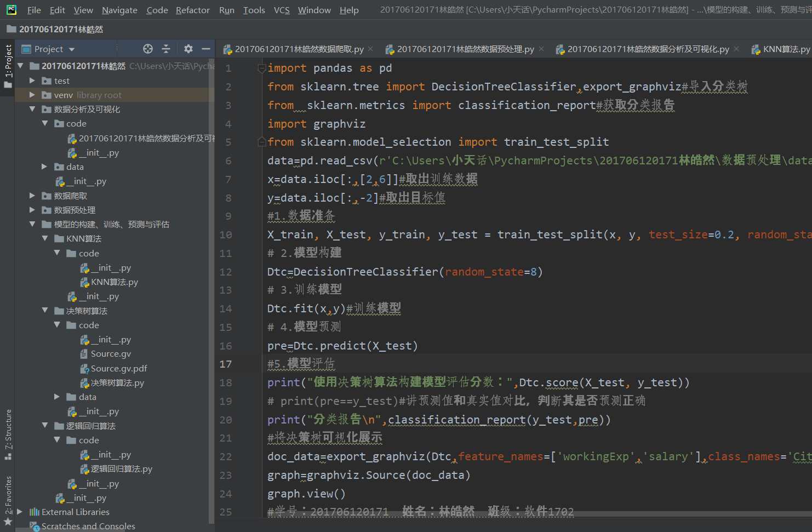Viewport: 812px width, 532px height.
Task: Collapse the 逻辑回归算法 folder
Action: tap(45, 426)
